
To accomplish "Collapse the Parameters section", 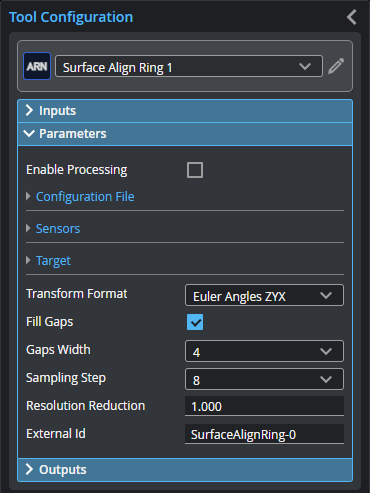I will [185, 134].
